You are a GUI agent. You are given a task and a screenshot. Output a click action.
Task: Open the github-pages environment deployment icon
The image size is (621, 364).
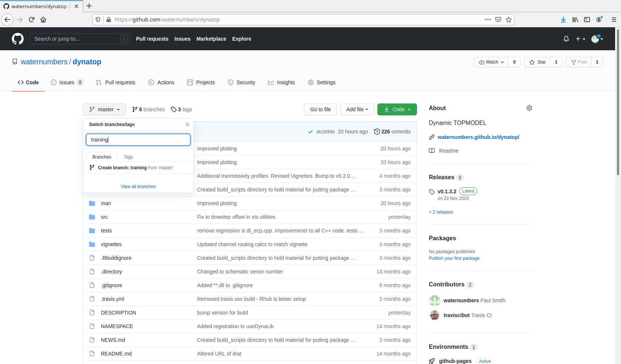431,361
